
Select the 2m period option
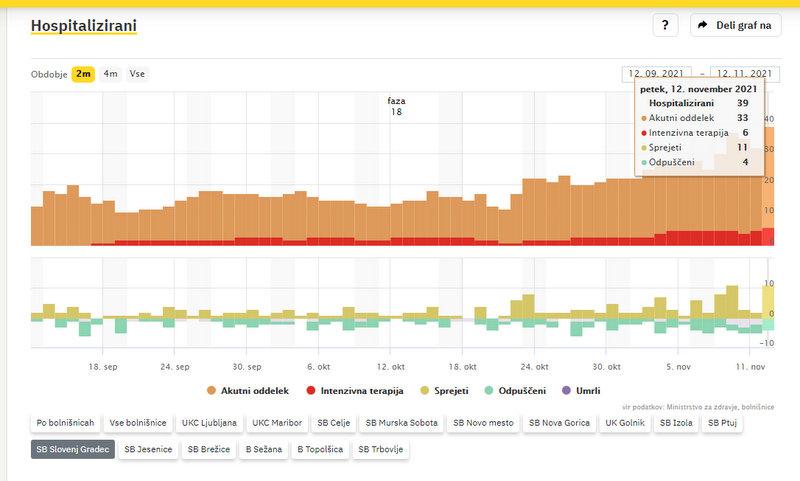click(83, 74)
